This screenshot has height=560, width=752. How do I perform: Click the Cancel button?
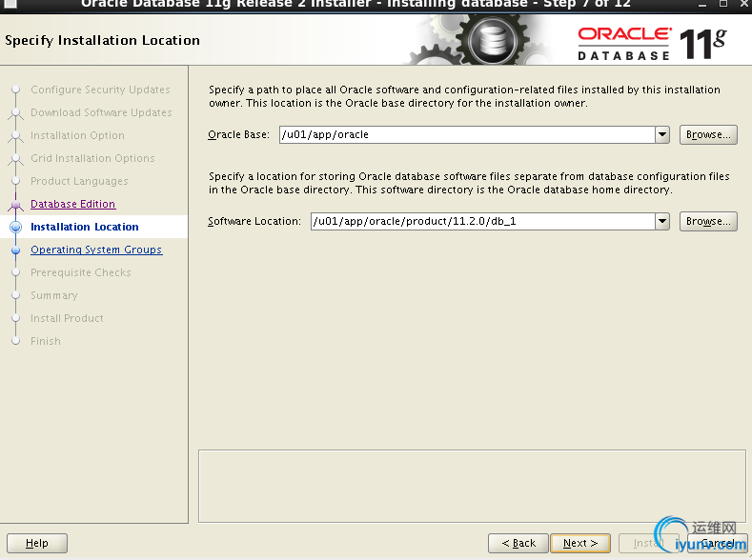718,543
